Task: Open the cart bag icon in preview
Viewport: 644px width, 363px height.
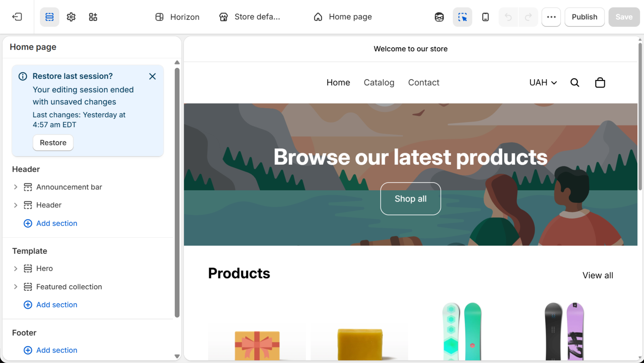Action: click(600, 82)
